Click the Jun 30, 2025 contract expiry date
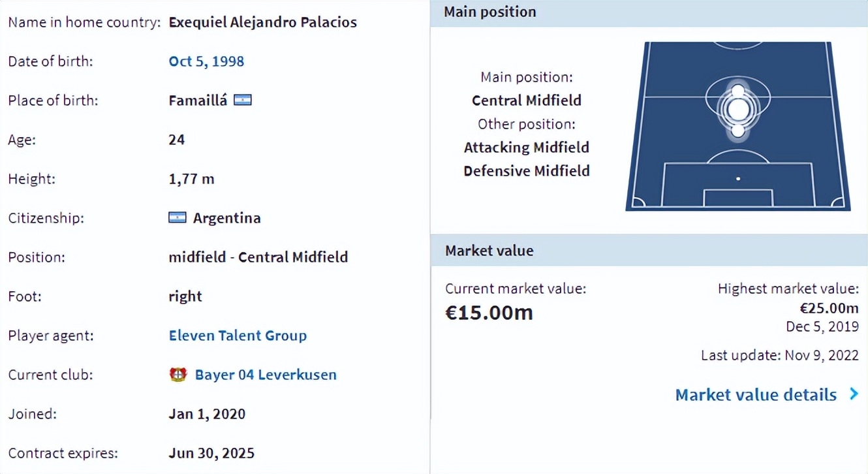The width and height of the screenshot is (868, 474). (x=211, y=453)
